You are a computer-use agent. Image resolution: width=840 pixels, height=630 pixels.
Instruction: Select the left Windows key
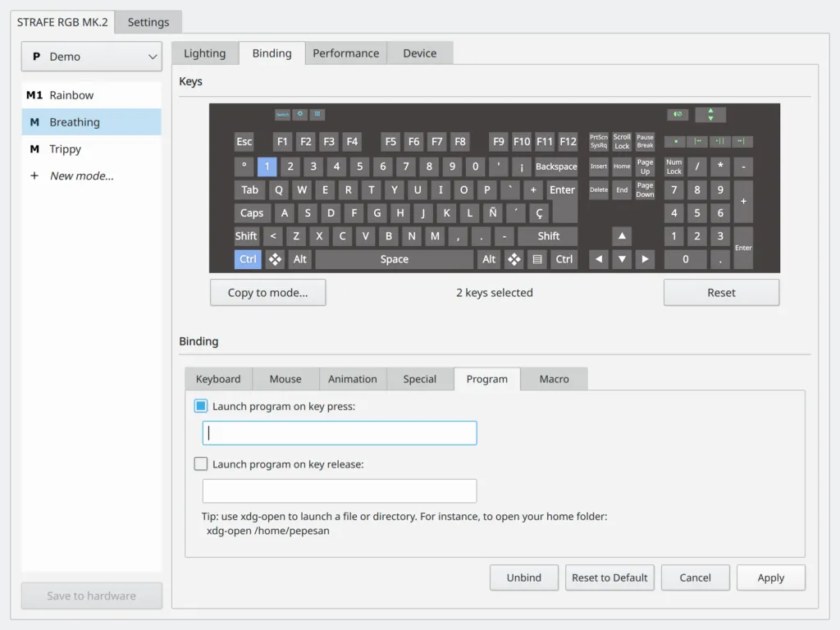click(x=275, y=259)
